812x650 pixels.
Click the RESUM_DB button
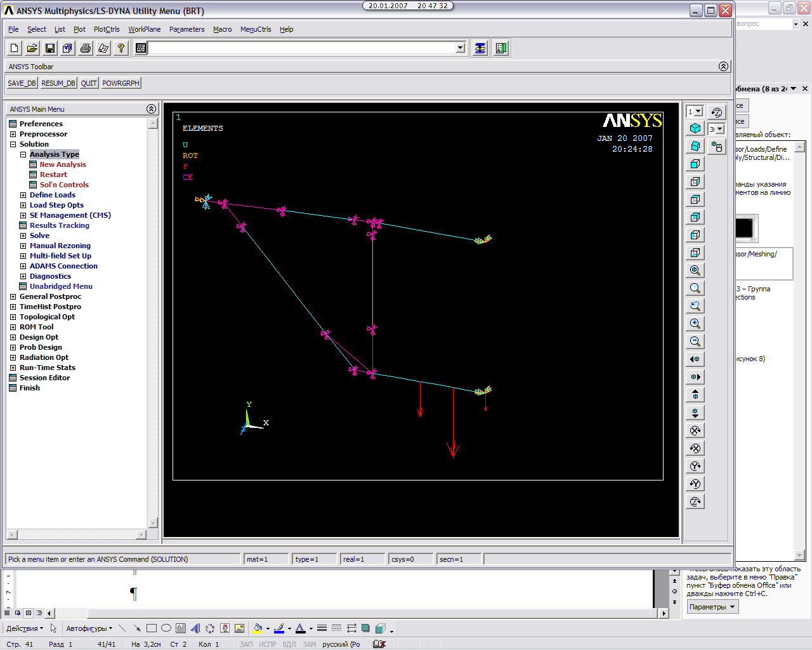[x=58, y=83]
